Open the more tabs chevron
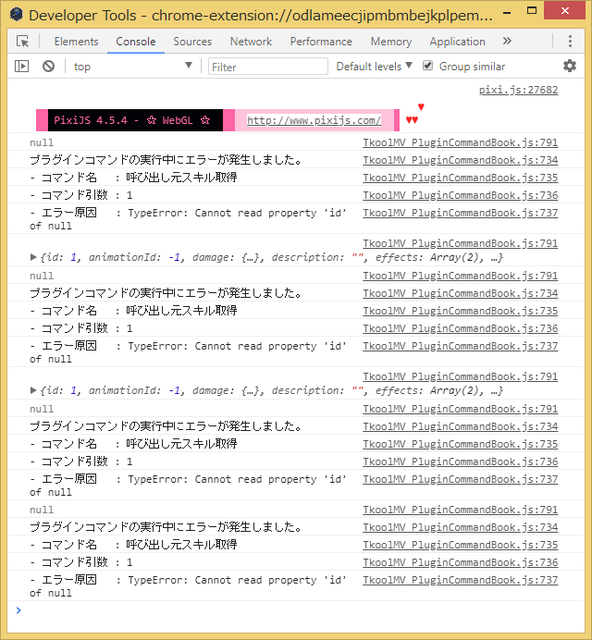This screenshot has width=592, height=640. (507, 41)
